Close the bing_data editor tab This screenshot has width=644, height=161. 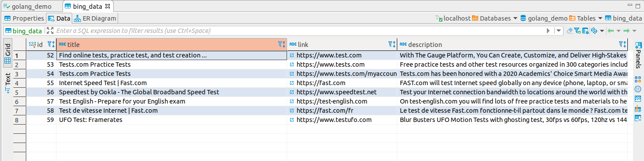click(108, 7)
